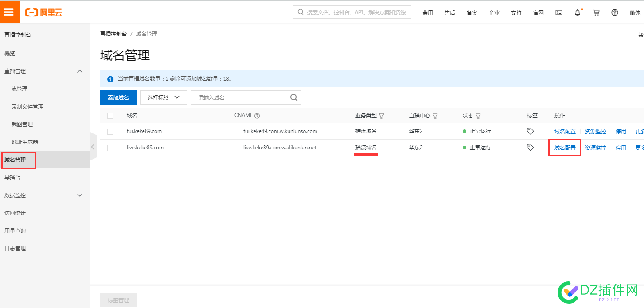Click the 推流域名 business type cell
The height and width of the screenshot is (308, 644).
point(366,131)
